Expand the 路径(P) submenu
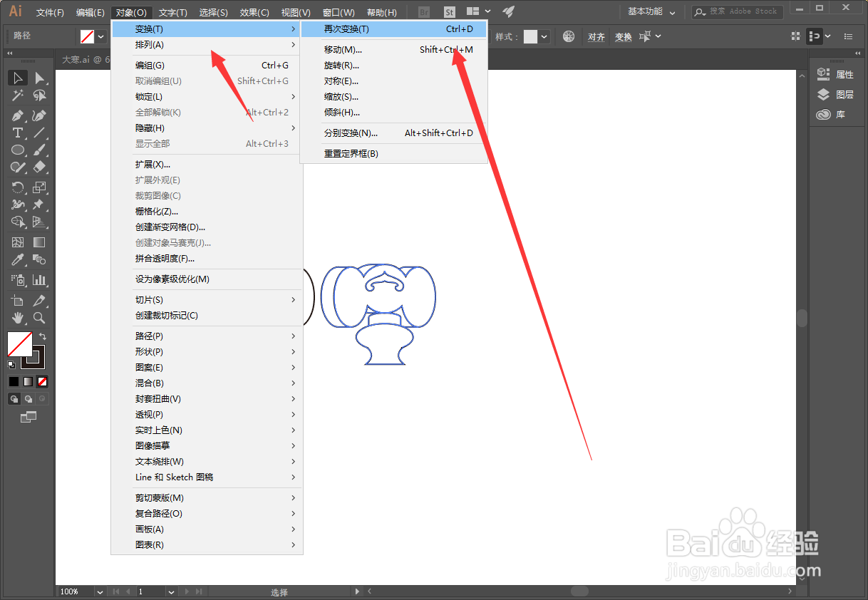 pyautogui.click(x=207, y=336)
